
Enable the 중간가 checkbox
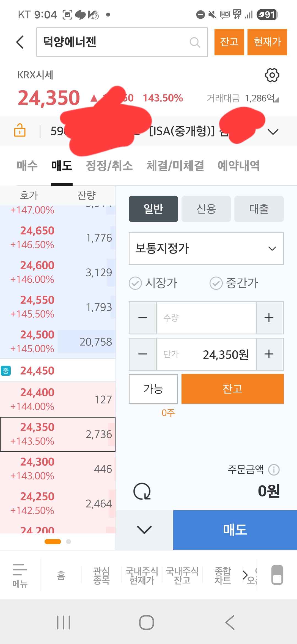(x=216, y=283)
